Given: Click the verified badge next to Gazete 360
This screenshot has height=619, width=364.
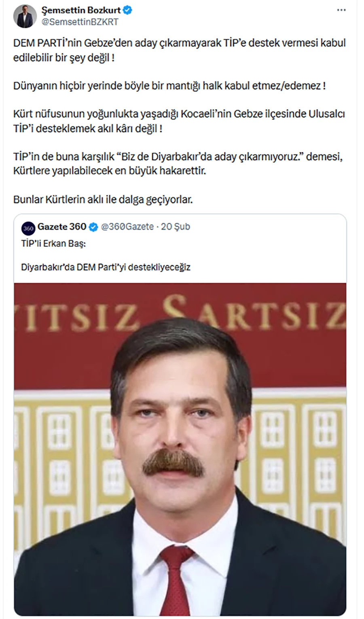Looking at the screenshot, I should coord(93,227).
